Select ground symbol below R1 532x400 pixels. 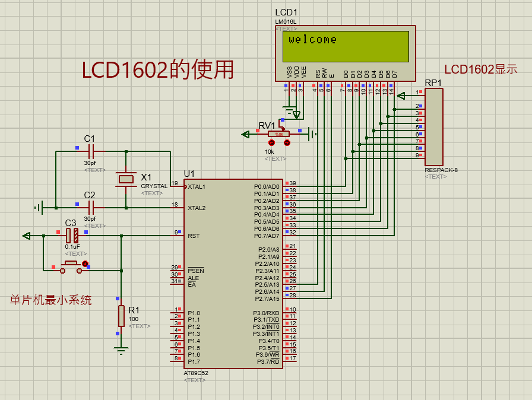point(121,350)
